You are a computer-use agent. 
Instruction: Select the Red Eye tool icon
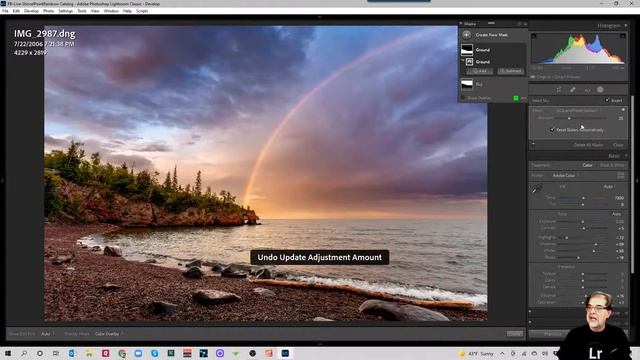pyautogui.click(x=587, y=90)
